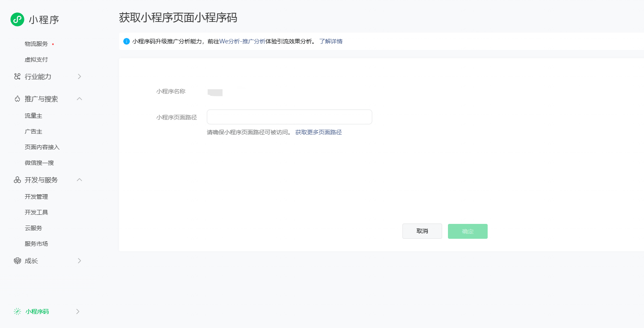Expand the 行业能力 chevron
This screenshot has height=328, width=644.
tap(79, 76)
